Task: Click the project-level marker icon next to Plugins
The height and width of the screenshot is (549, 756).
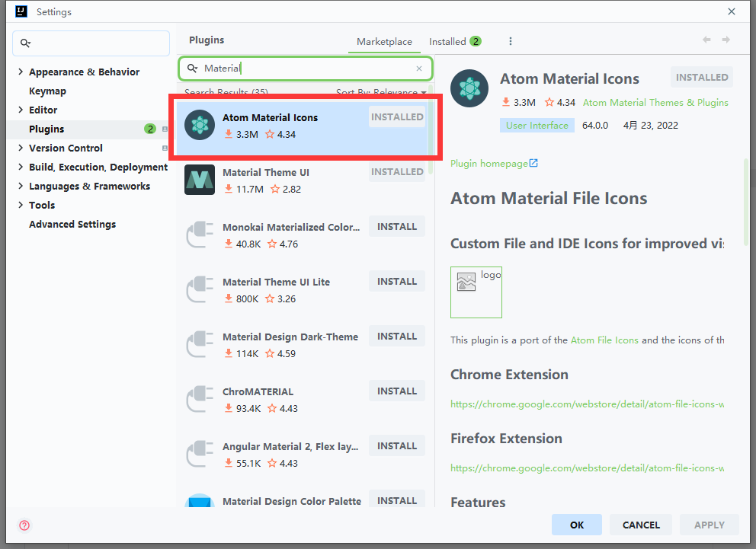Action: point(165,129)
